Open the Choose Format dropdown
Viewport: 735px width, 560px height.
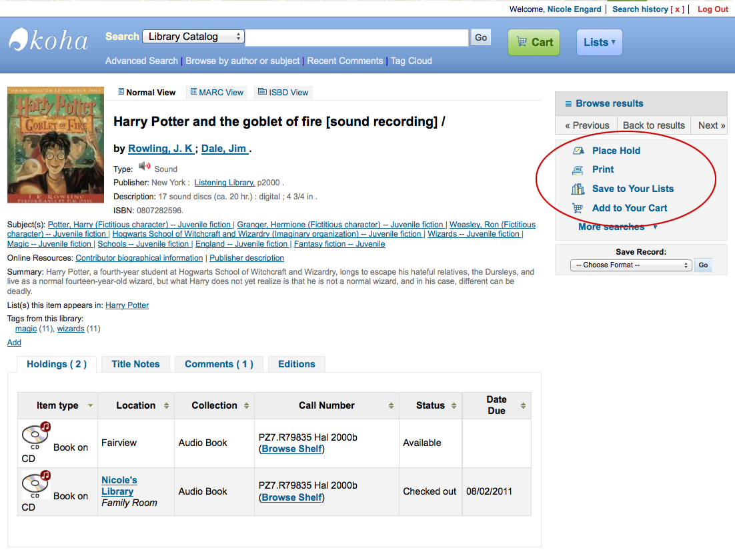[x=631, y=265]
